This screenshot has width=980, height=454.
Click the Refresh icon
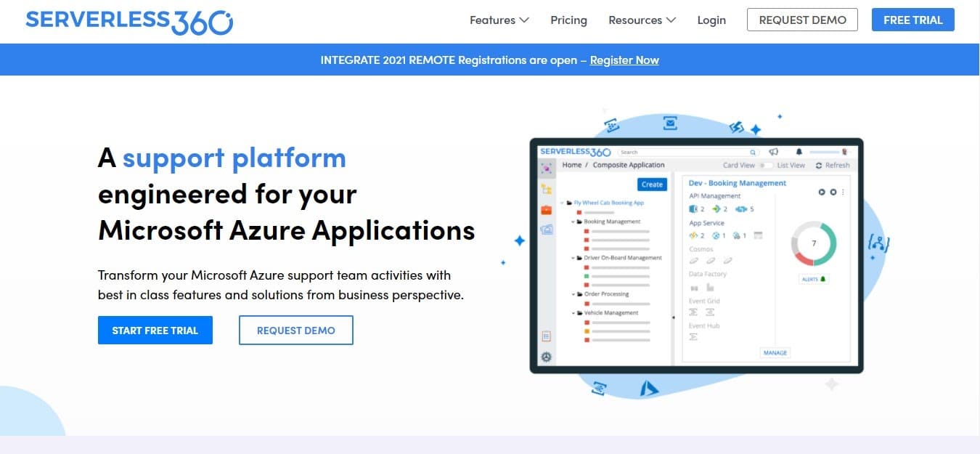coord(819,166)
